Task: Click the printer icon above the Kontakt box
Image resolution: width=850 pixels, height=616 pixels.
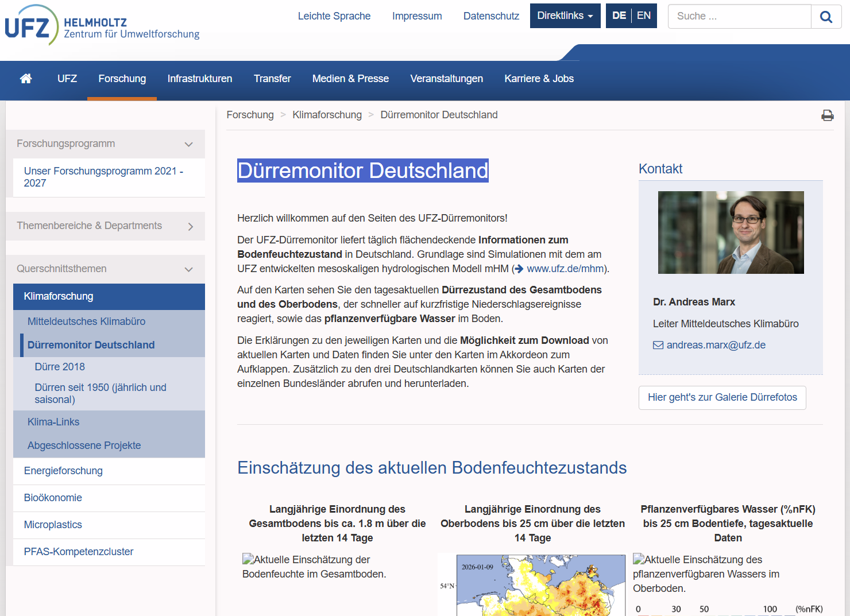Action: click(828, 115)
